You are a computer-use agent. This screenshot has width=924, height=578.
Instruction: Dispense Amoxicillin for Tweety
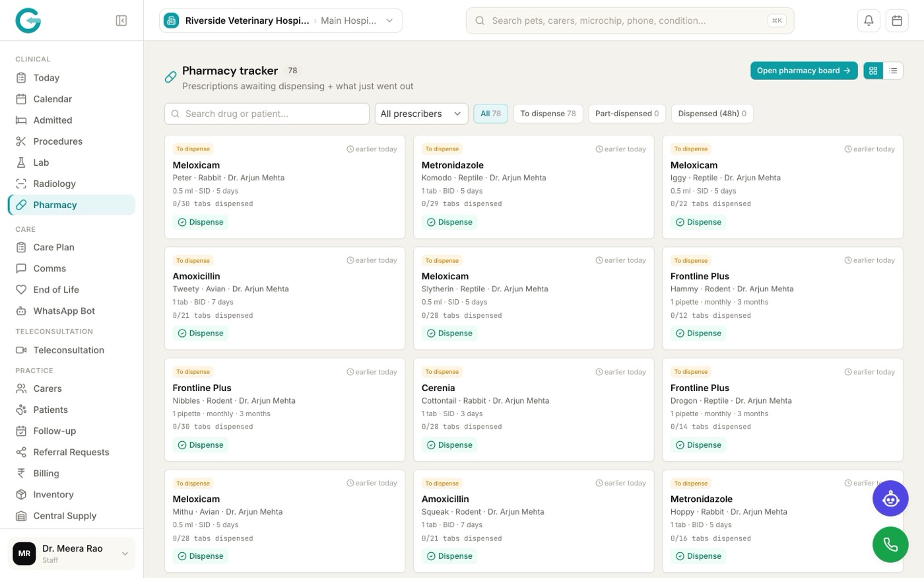(201, 334)
